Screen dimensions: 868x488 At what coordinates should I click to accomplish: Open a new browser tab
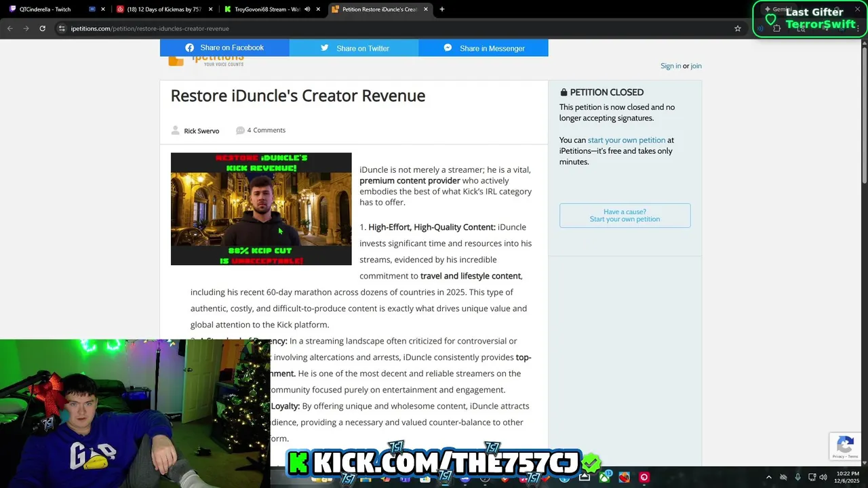[x=442, y=9]
